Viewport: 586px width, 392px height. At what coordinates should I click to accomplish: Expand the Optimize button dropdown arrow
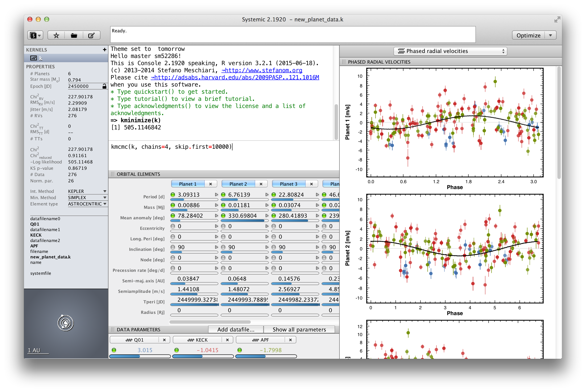click(550, 35)
